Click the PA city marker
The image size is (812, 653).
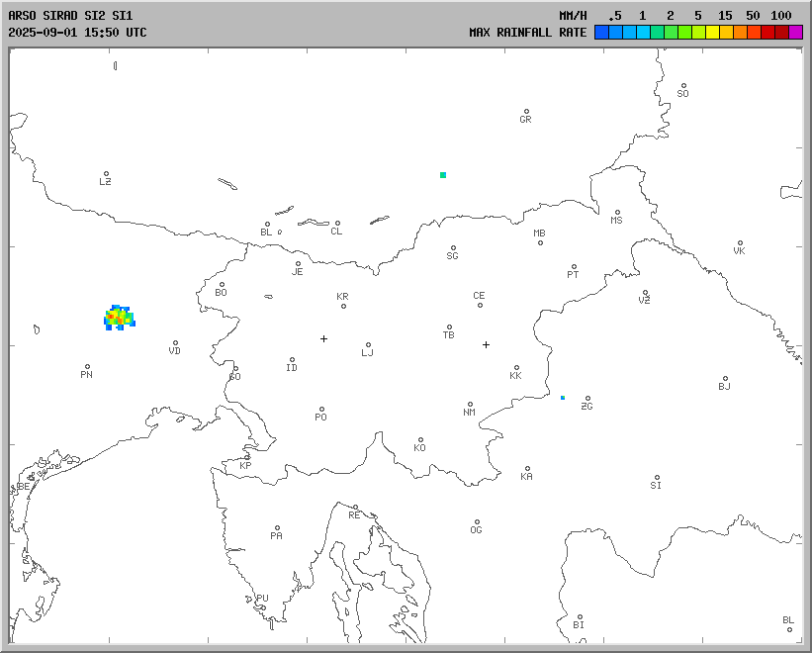coord(277,527)
